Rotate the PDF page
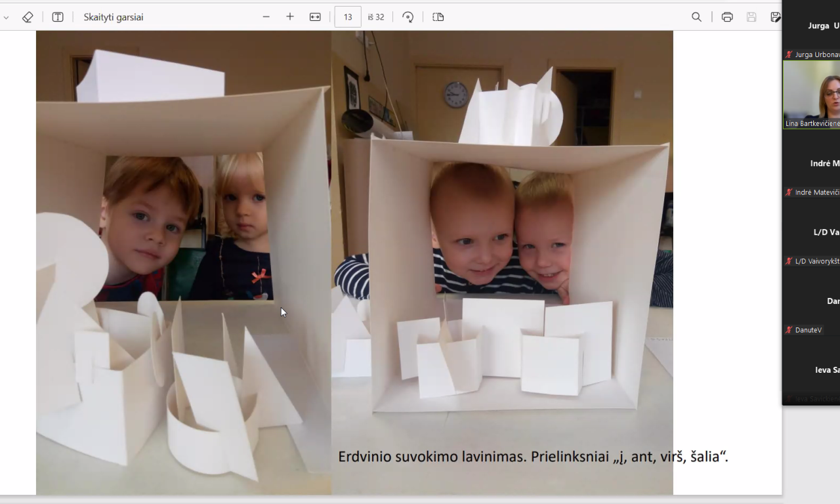Viewport: 840px width, 504px height. (x=408, y=17)
